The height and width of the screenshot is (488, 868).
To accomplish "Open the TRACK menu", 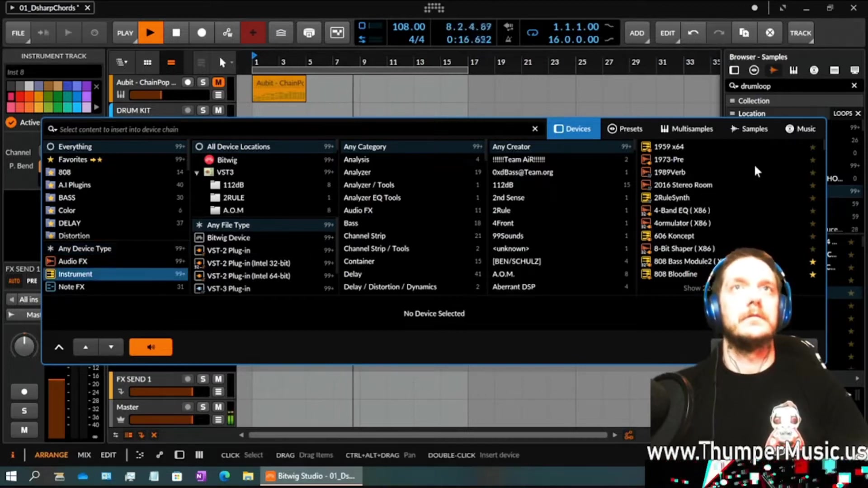I will 801,33.
